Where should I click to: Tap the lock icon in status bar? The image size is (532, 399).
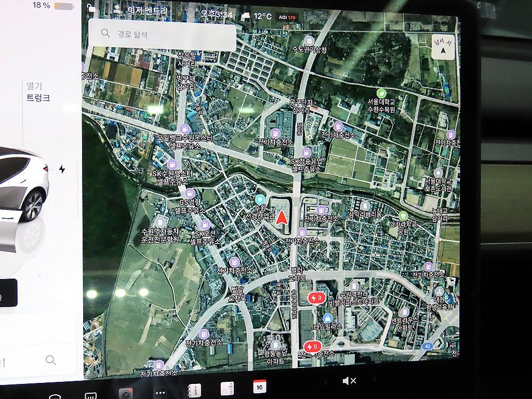[x=91, y=8]
